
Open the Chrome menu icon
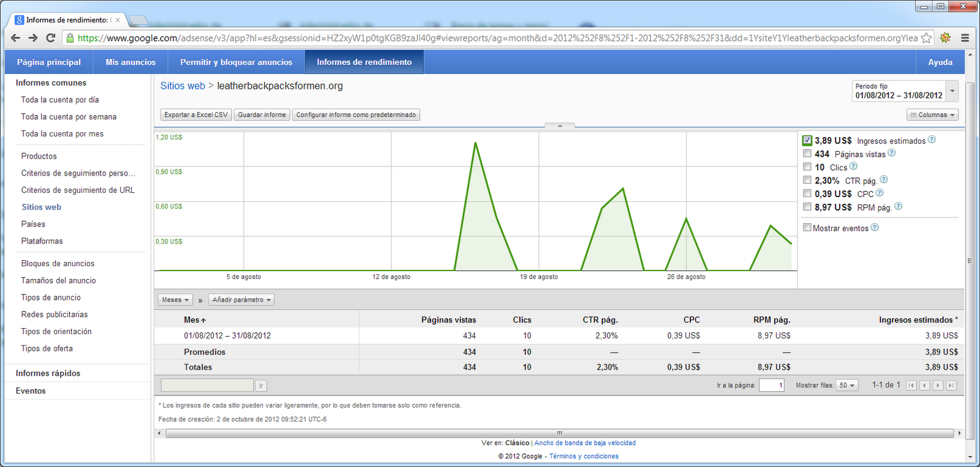point(965,38)
